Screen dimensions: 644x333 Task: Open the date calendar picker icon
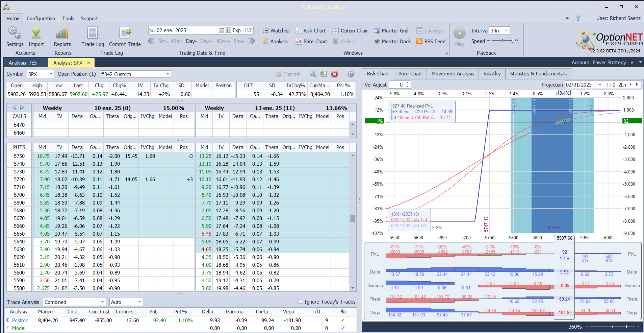point(221,30)
